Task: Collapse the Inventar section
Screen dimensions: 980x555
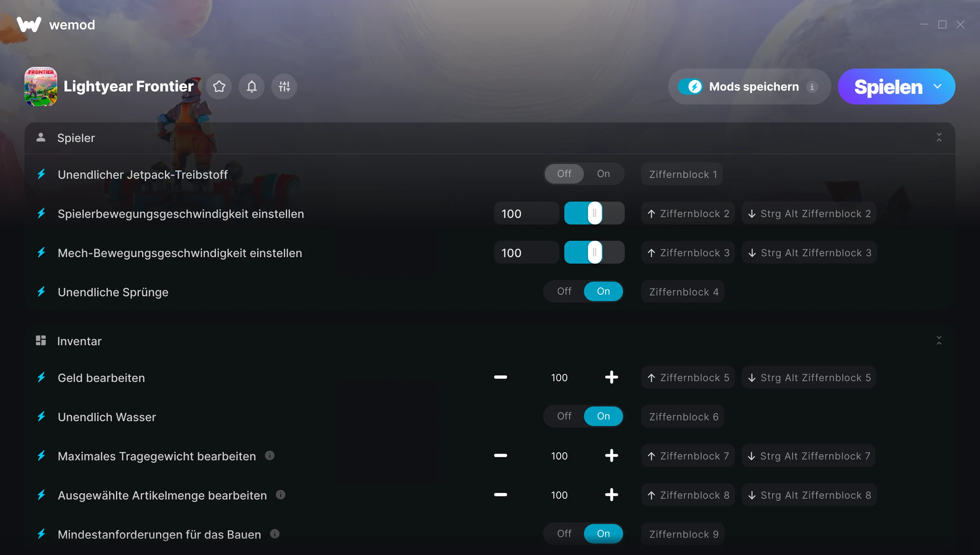Action: [939, 341]
